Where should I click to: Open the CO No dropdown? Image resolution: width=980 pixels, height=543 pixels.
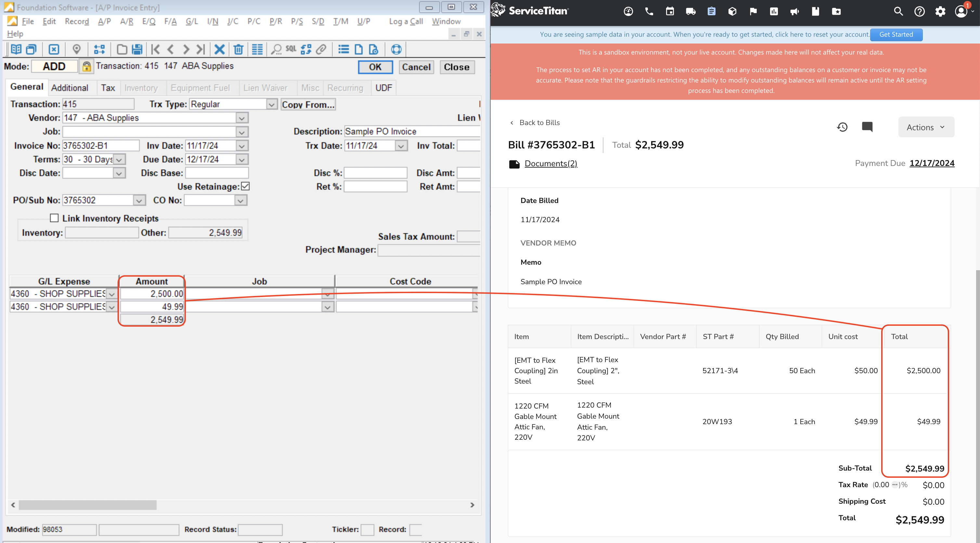(240, 200)
